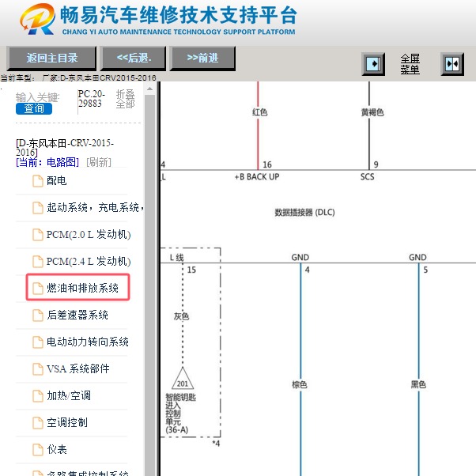Open PCM(2.0 L 发动机) item
476x476 pixels.
(89, 234)
